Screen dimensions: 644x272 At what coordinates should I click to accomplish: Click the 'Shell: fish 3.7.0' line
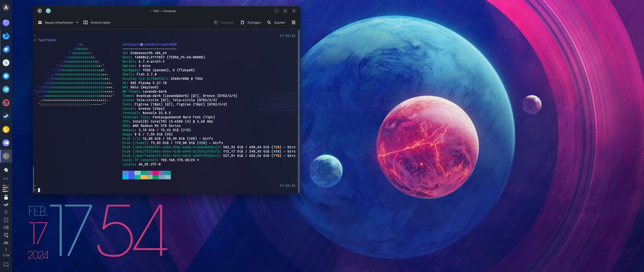[140, 75]
